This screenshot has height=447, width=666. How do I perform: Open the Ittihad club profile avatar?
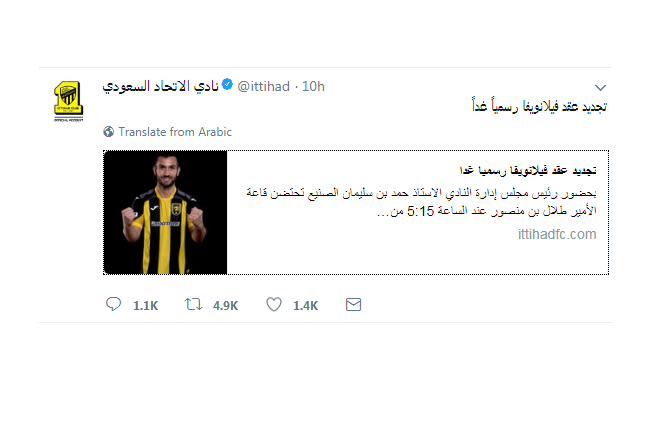click(x=68, y=101)
